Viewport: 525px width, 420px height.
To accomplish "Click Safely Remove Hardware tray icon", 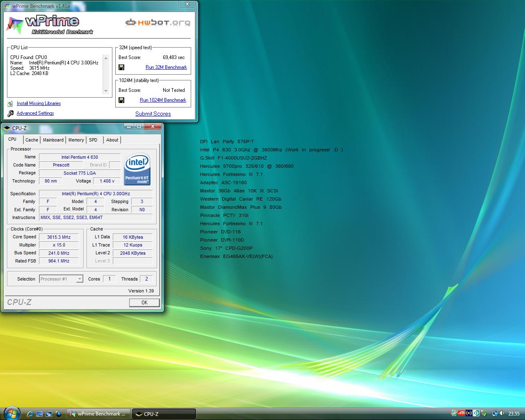I will (483, 413).
